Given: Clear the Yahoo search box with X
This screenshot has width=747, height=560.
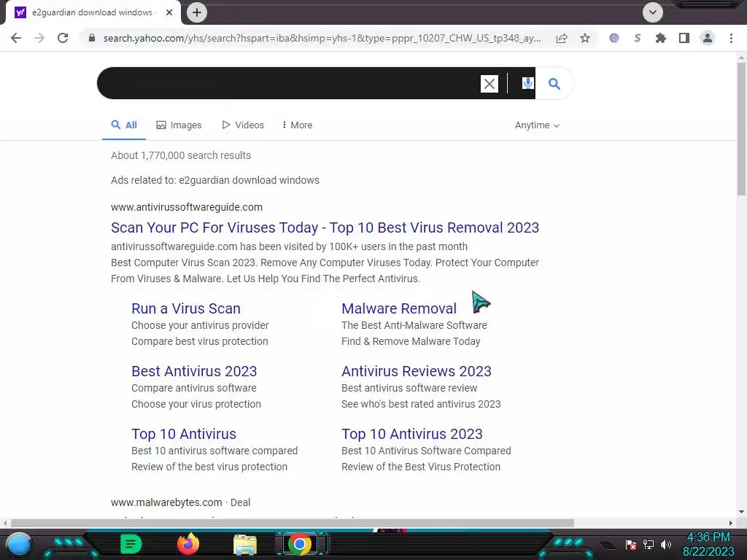Looking at the screenshot, I should pyautogui.click(x=489, y=84).
